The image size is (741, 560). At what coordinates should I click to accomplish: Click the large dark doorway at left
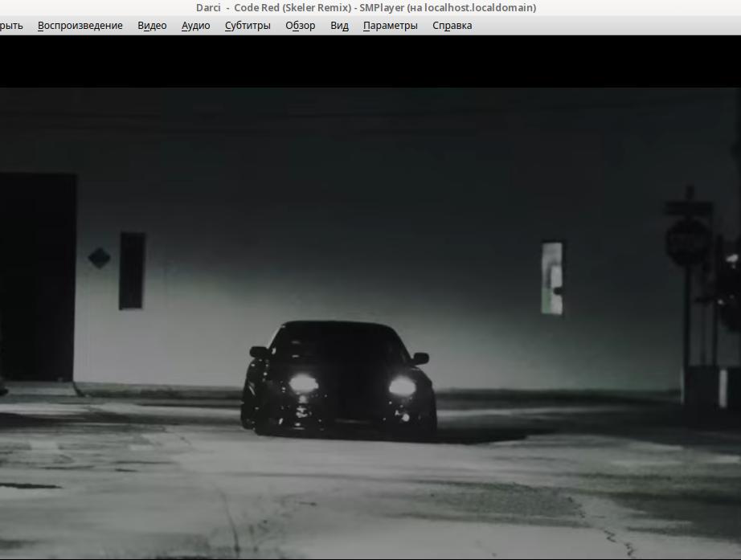point(38,277)
